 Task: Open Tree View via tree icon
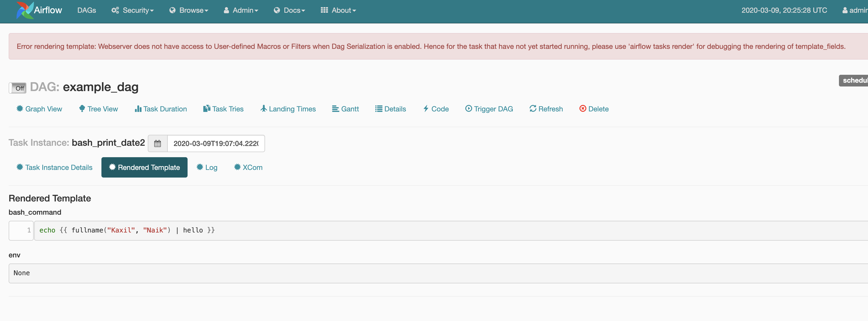point(82,108)
